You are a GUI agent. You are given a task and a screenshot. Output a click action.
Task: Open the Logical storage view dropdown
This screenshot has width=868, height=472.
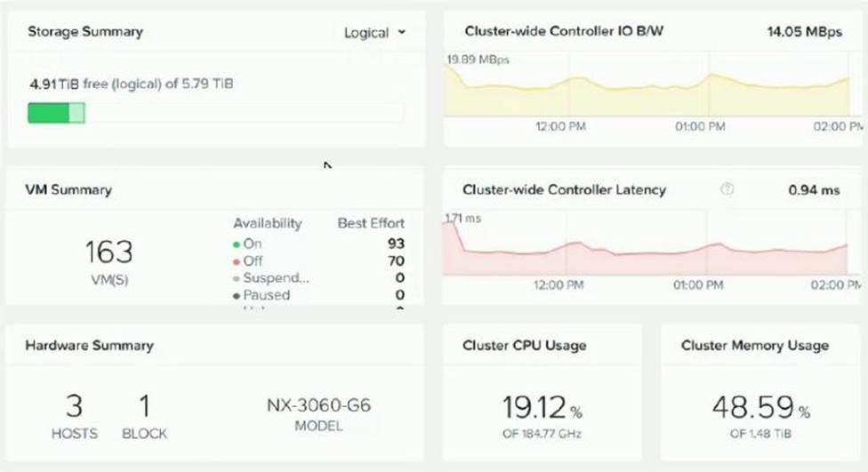point(374,33)
